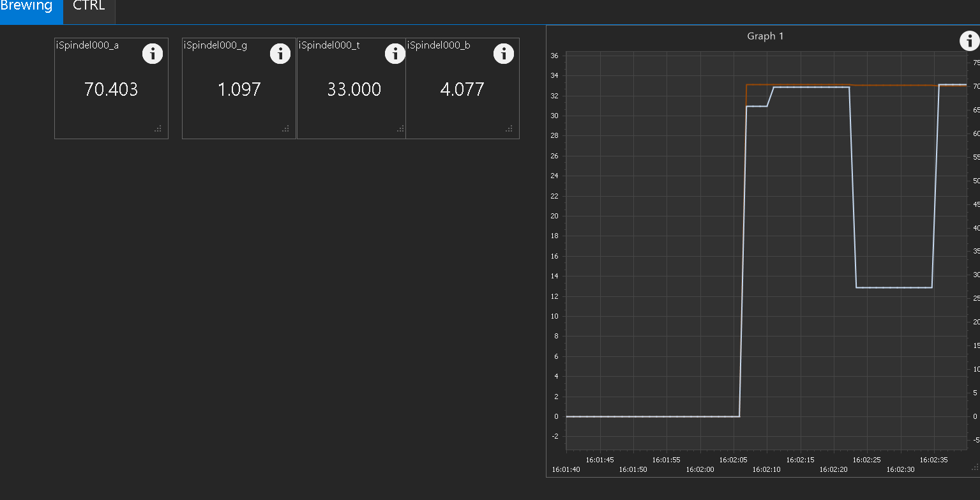980x500 pixels.
Task: Click the iSpindel000_a label
Action: pyautogui.click(x=87, y=45)
